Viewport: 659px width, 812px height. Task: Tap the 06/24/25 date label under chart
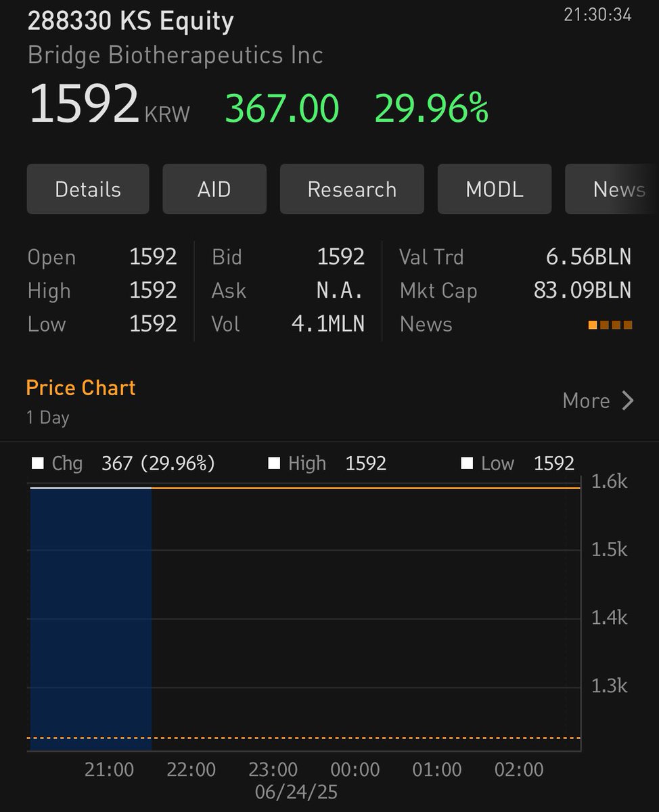[296, 792]
